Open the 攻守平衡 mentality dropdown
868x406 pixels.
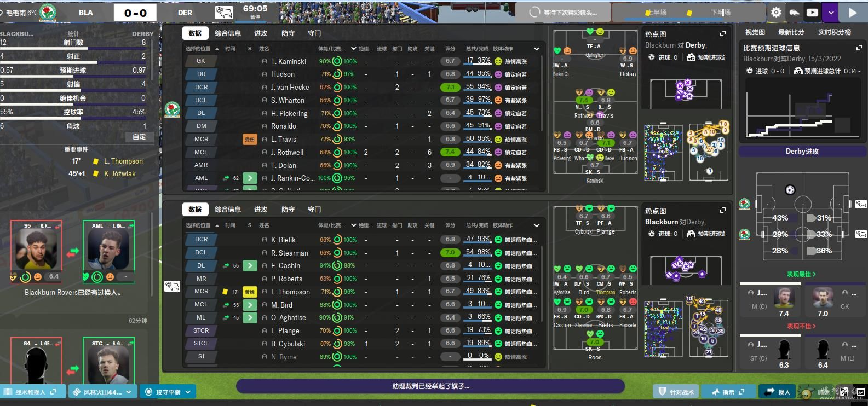pyautogui.click(x=168, y=392)
